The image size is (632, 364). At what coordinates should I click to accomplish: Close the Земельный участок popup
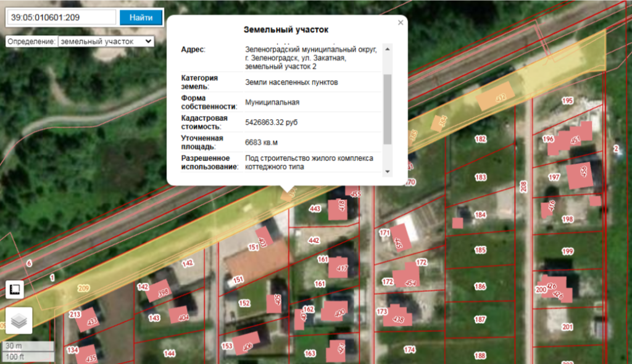pyautogui.click(x=401, y=22)
